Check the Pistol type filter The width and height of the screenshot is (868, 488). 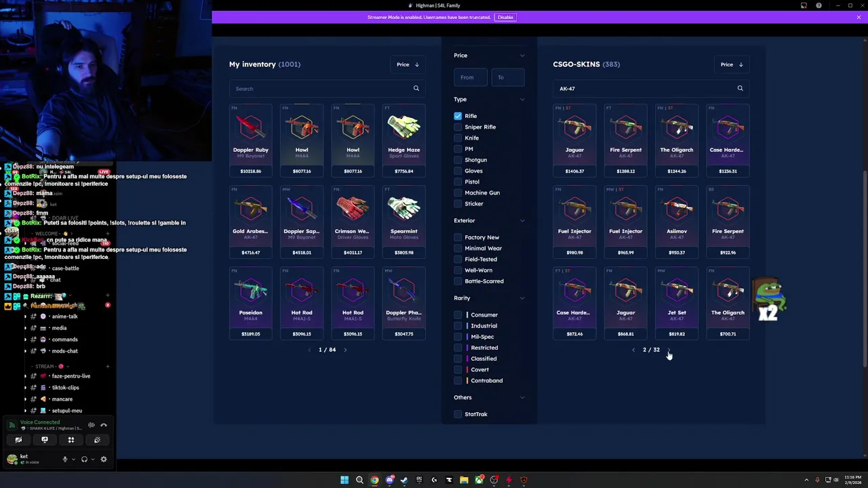tap(458, 182)
